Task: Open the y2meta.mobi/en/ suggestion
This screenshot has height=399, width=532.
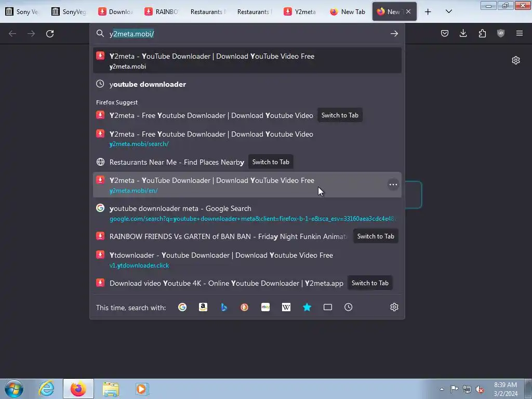Action: 247,185
